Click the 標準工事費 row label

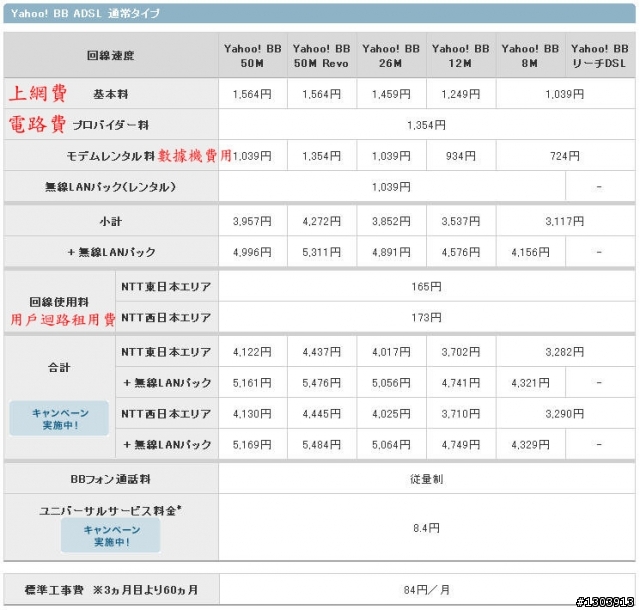coord(111,590)
